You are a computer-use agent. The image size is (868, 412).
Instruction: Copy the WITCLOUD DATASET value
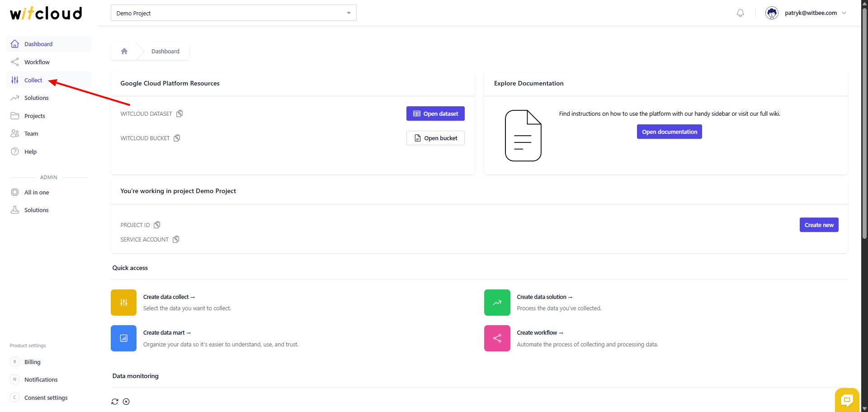[x=179, y=114]
